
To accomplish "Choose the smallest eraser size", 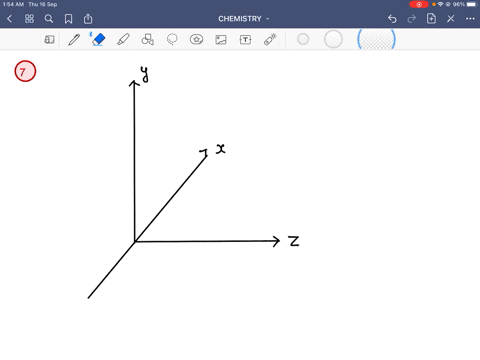I will [x=303, y=39].
